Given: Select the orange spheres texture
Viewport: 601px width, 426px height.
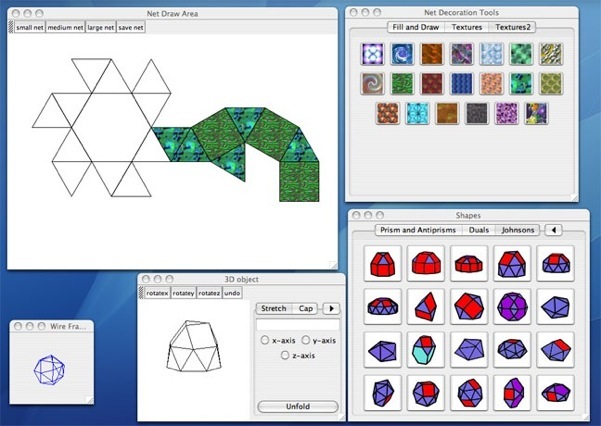Looking at the screenshot, I should click(388, 113).
